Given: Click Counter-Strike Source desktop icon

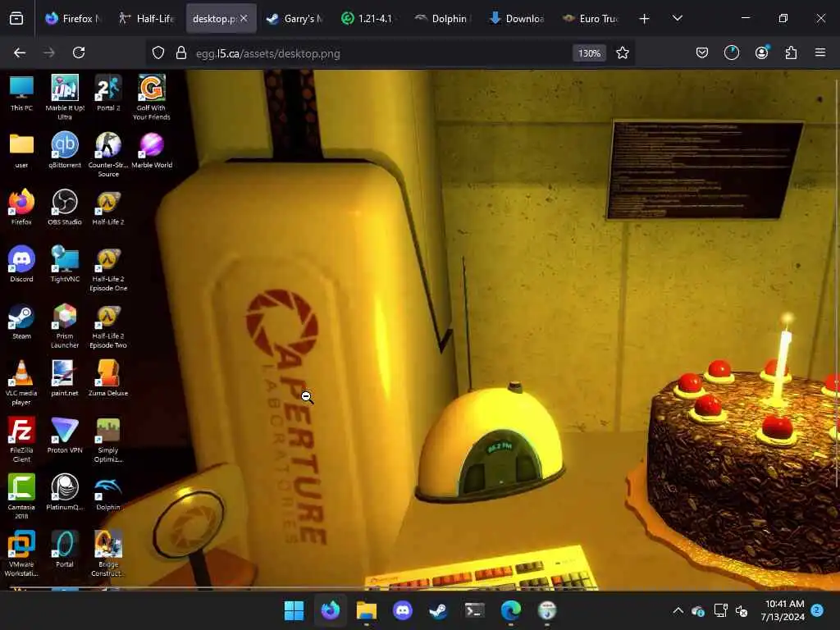Looking at the screenshot, I should (x=108, y=155).
